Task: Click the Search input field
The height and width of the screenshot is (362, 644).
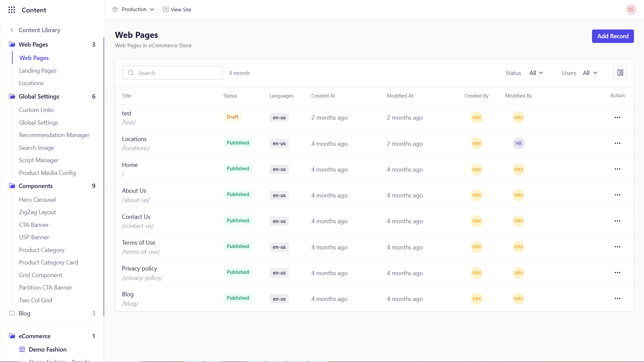Action: point(172,73)
